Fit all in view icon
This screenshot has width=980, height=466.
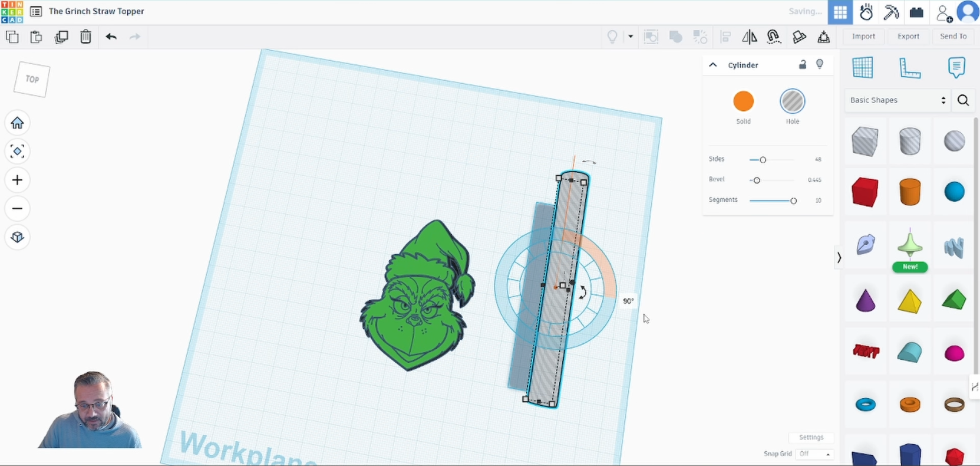17,152
